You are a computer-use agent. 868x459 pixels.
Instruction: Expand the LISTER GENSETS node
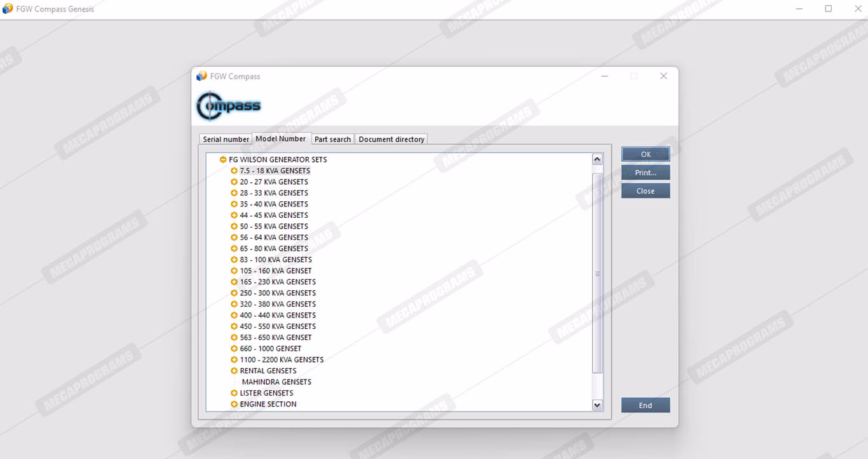point(234,393)
